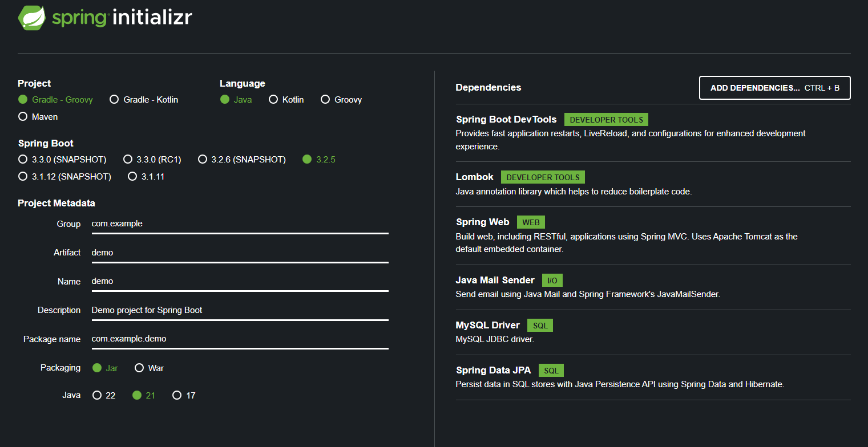Click the I/O tag beside Java Mail Sender
868x447 pixels.
pyautogui.click(x=552, y=281)
